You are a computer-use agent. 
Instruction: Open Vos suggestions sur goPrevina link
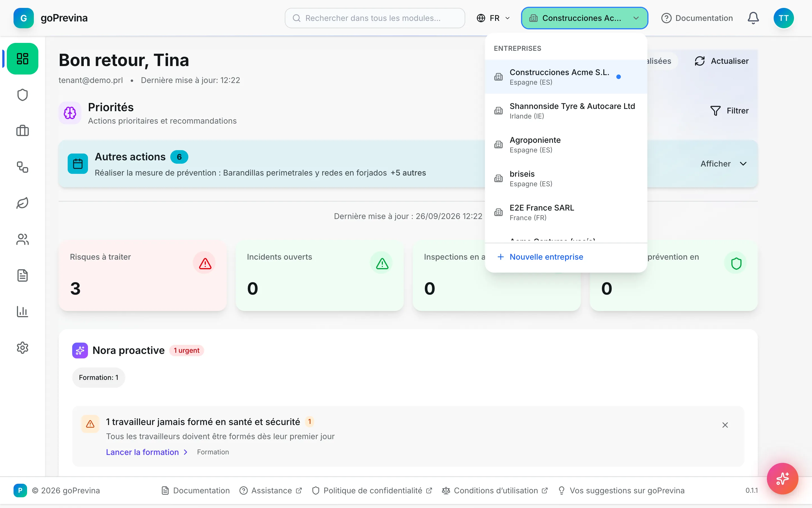(621, 491)
